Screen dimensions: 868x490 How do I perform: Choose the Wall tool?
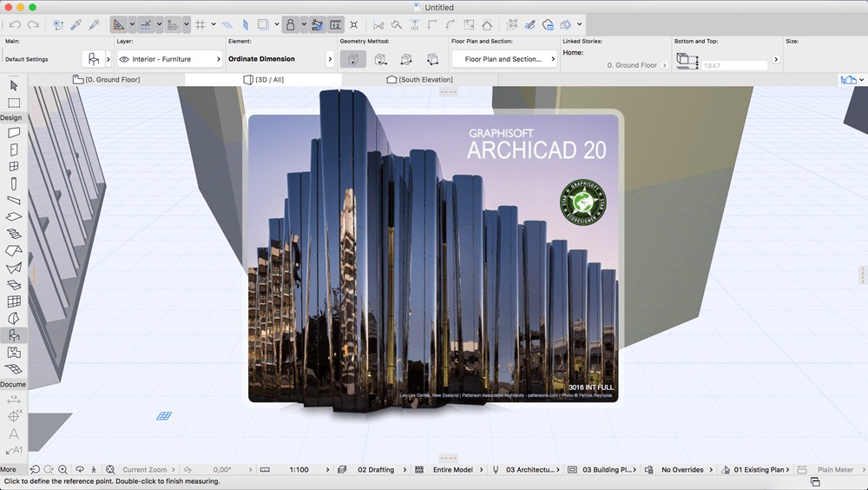click(14, 133)
